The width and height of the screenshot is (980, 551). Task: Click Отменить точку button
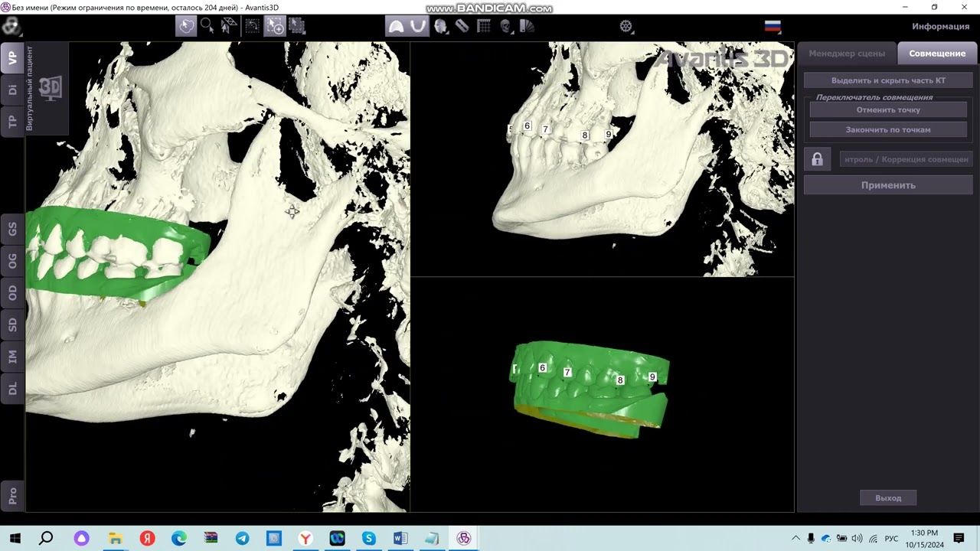click(888, 110)
